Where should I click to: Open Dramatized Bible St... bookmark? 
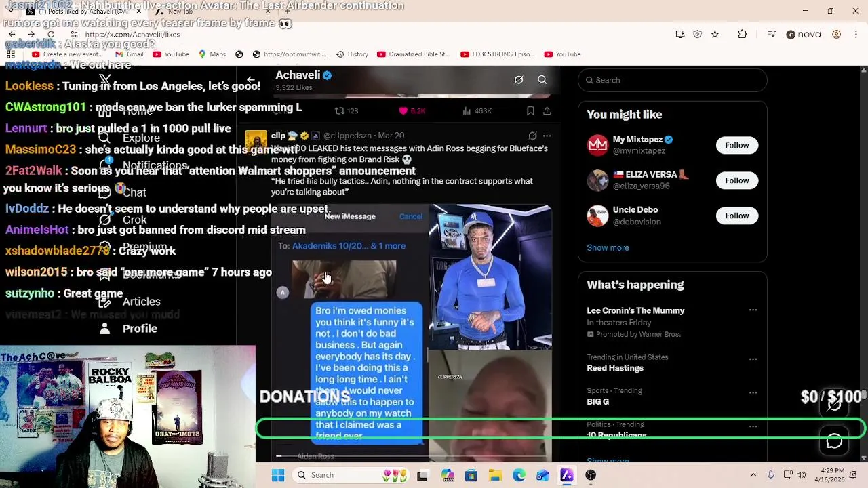[x=413, y=54]
